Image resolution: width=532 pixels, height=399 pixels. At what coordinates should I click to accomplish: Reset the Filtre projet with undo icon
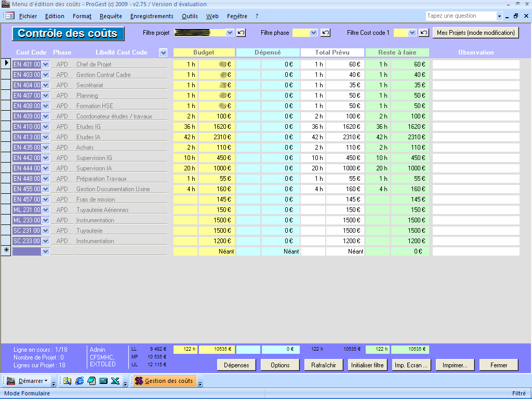[241, 33]
